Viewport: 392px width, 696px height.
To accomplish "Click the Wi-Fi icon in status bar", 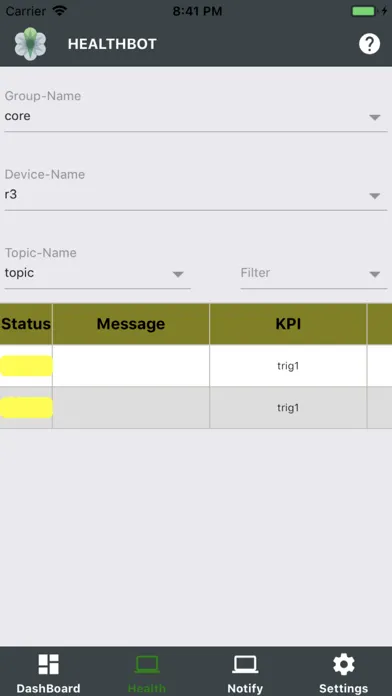I will 59,11.
